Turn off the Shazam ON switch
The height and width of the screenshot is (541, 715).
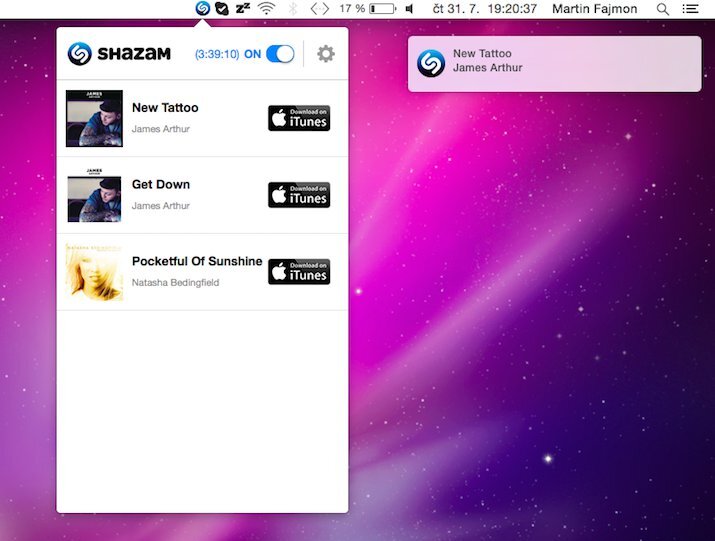click(280, 54)
